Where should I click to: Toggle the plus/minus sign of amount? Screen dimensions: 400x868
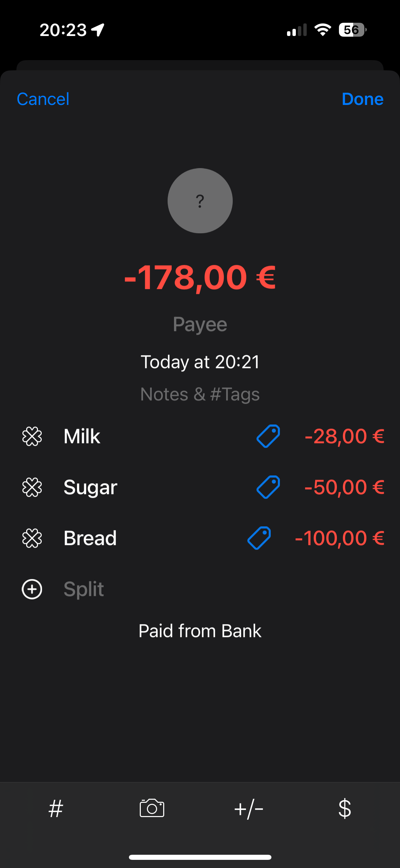[249, 809]
